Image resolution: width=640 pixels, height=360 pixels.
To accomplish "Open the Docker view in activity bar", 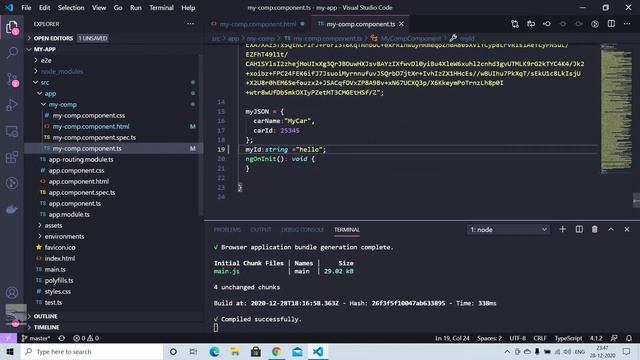I will pyautogui.click(x=12, y=209).
